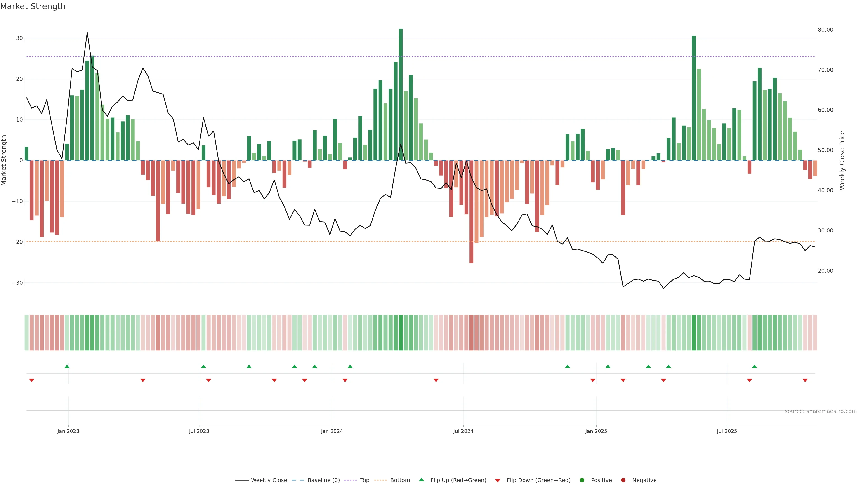
Task: Click flip-up triangle just after Jul 2023
Action: pos(203,366)
